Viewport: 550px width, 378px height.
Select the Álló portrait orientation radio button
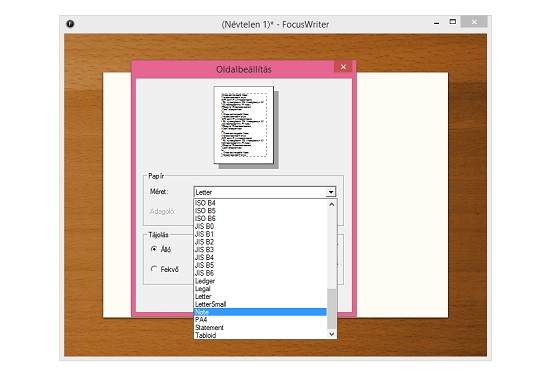(154, 249)
